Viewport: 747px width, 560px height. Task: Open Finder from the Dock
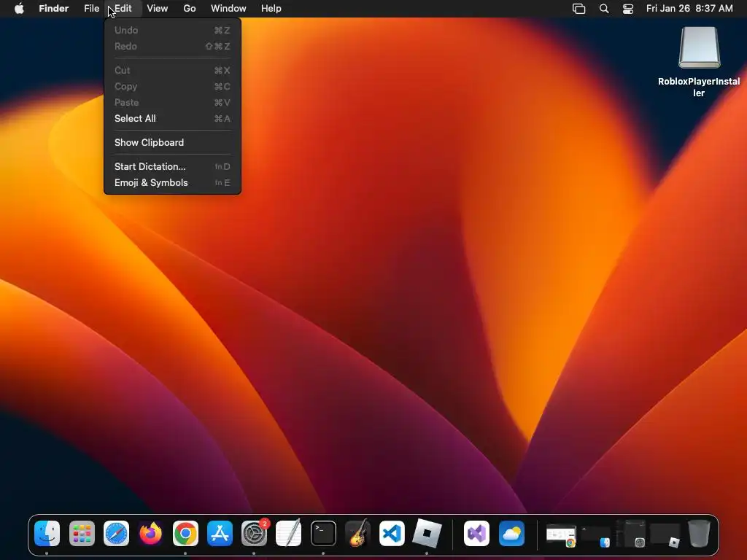tap(47, 533)
